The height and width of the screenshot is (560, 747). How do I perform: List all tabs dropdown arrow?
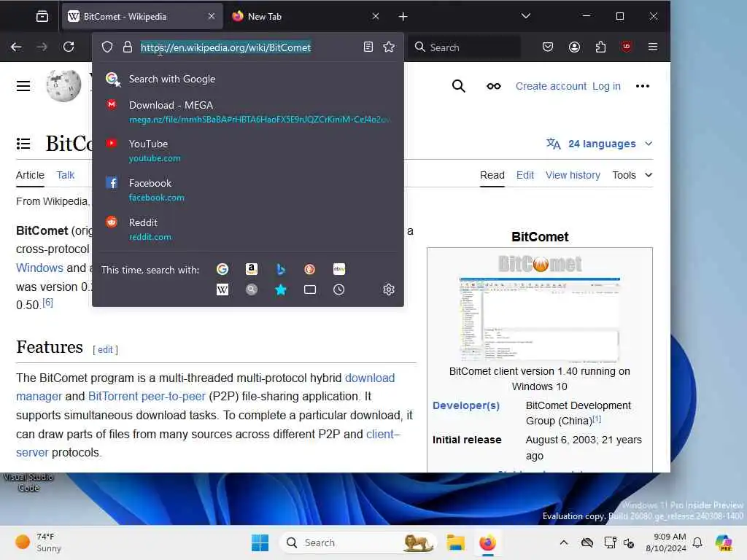tap(525, 16)
